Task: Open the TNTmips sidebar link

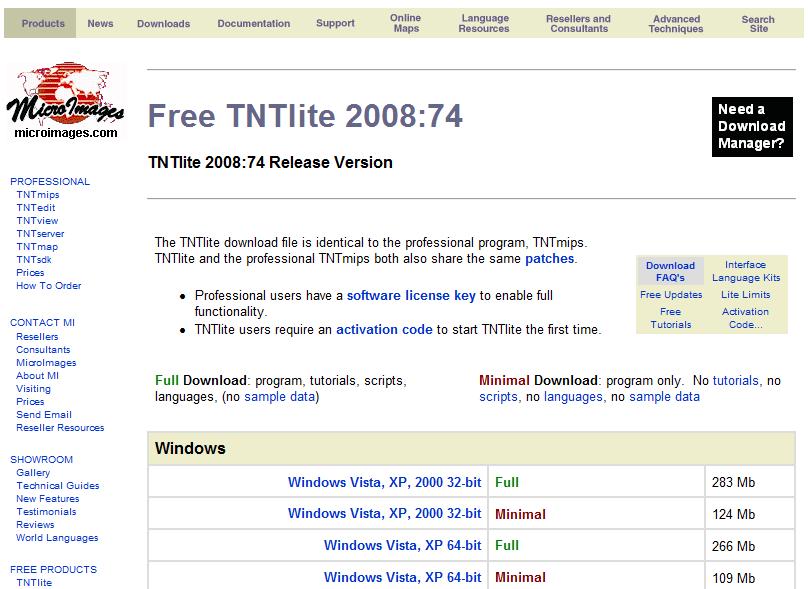Action: 38,195
